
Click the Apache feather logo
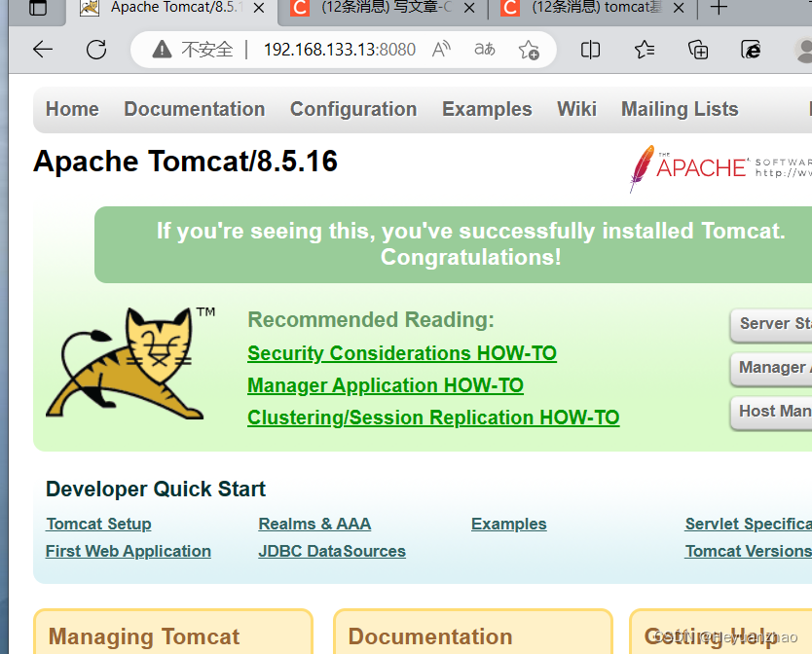[642, 168]
